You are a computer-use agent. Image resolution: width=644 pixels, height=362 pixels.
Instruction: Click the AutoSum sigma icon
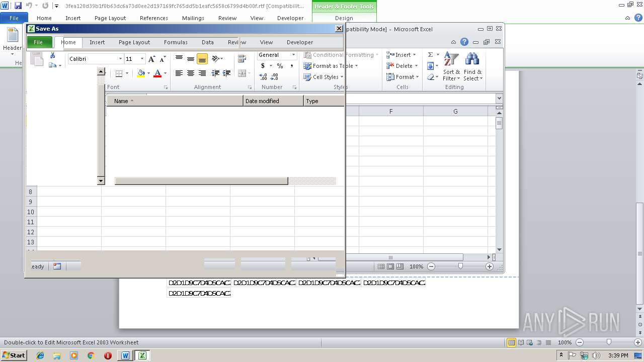[x=431, y=55]
